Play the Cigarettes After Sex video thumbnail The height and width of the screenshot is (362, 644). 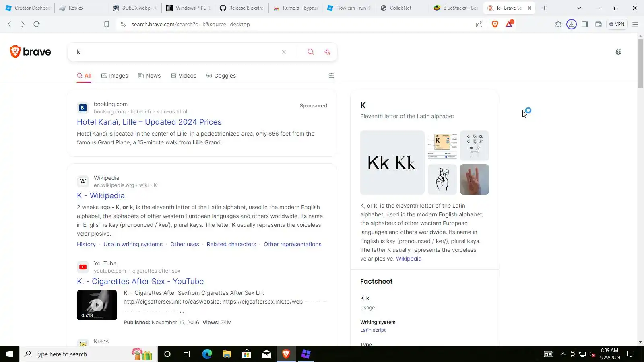(x=97, y=305)
